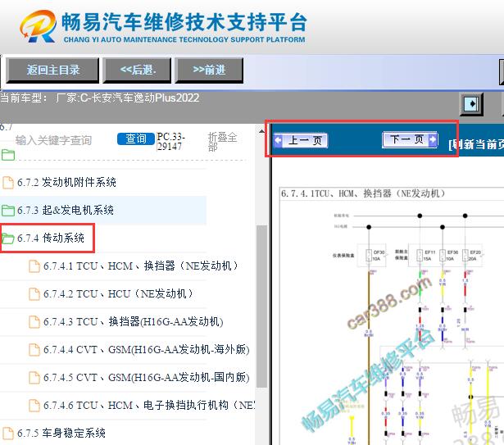
Task: Click the document icon of 6.7.4.4
Action: pyautogui.click(x=34, y=350)
